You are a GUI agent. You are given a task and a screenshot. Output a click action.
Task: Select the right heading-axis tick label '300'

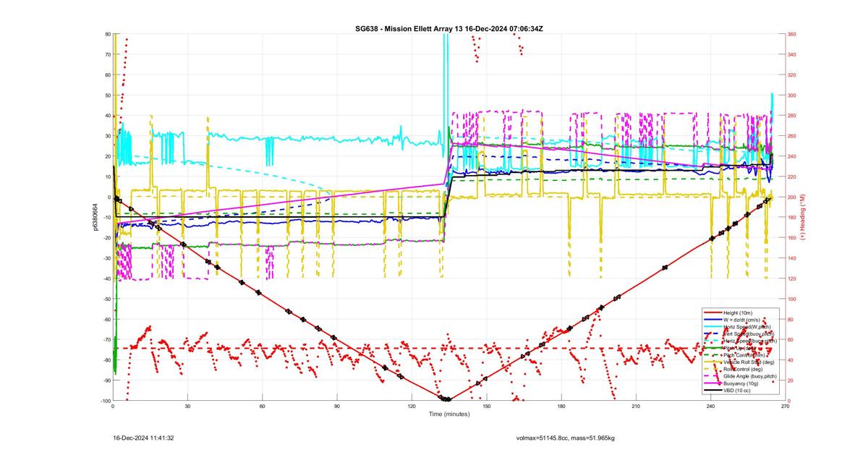[792, 95]
